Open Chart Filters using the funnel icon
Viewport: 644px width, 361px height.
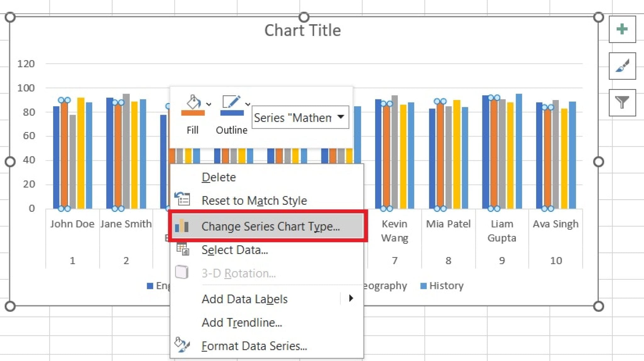pos(622,102)
